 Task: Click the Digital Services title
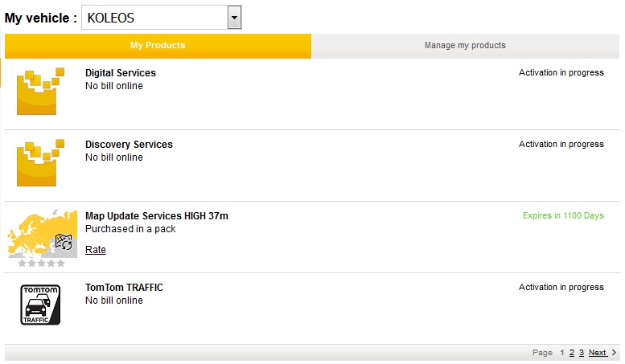tap(121, 73)
